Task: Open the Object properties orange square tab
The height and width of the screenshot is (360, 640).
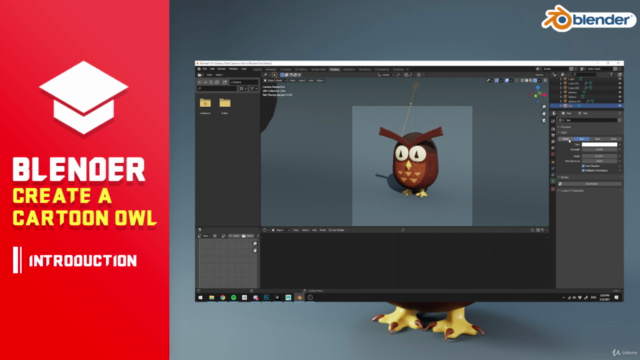Action: click(553, 162)
